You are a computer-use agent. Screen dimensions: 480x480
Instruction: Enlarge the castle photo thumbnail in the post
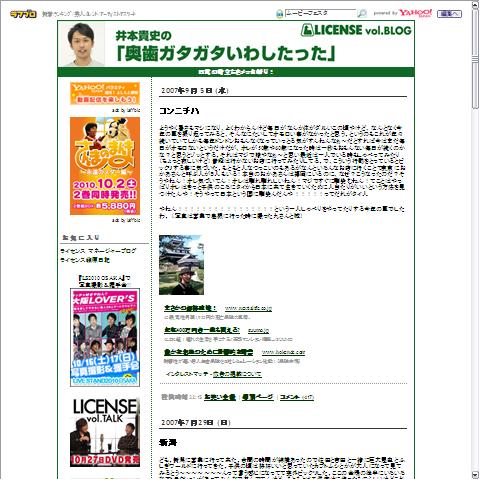pyautogui.click(x=181, y=265)
